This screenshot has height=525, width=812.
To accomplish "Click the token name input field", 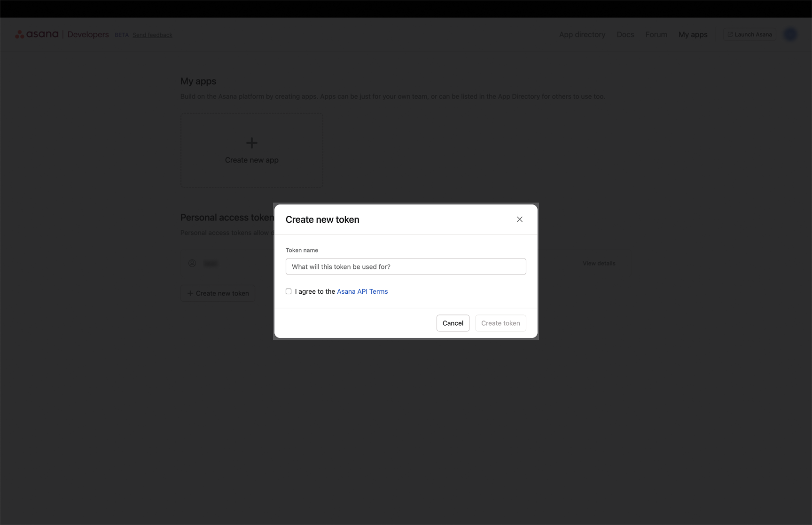I will coord(406,266).
